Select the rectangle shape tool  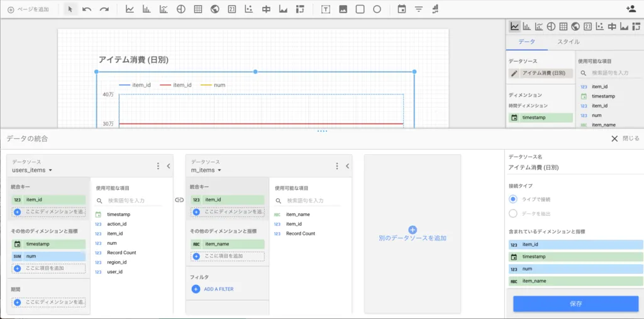pyautogui.click(x=360, y=9)
